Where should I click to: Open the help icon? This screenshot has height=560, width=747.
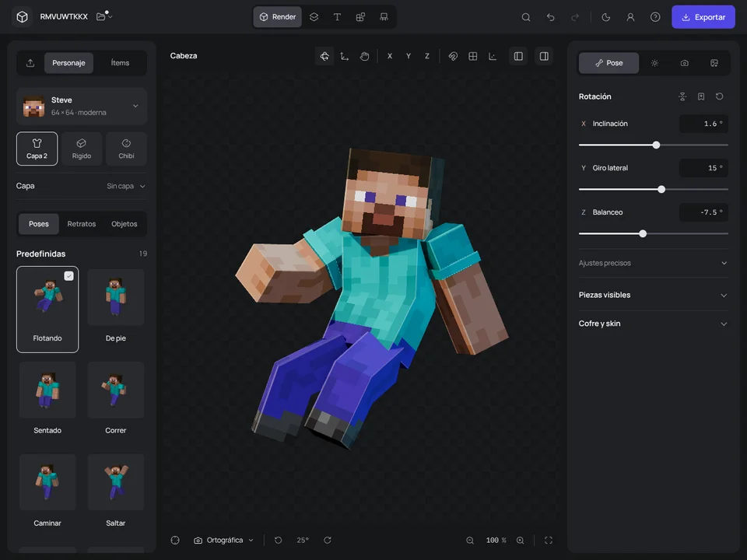tap(655, 17)
